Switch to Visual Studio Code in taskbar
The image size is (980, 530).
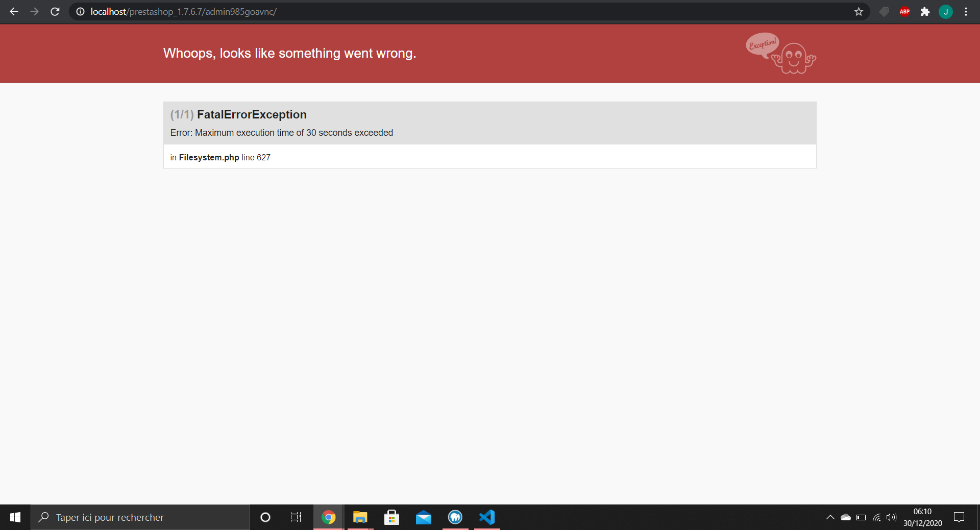[487, 517]
